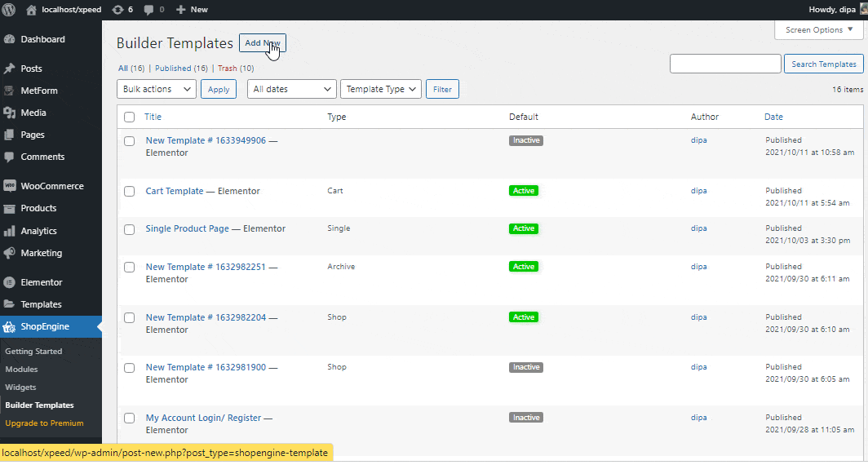
Task: Click the Pages sidebar icon
Action: [10, 135]
